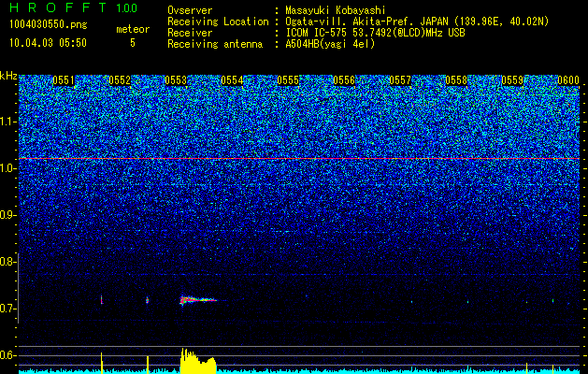Click the HROFFT program title text
The width and height of the screenshot is (588, 374).
58,7
